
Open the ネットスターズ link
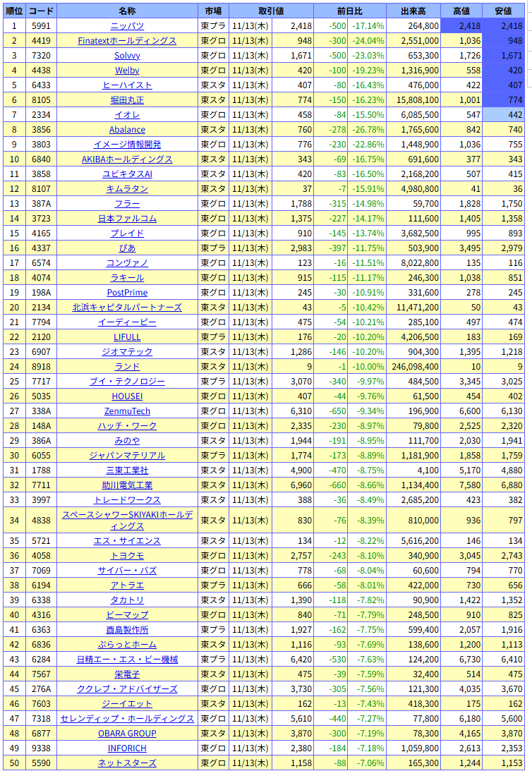pos(127,763)
